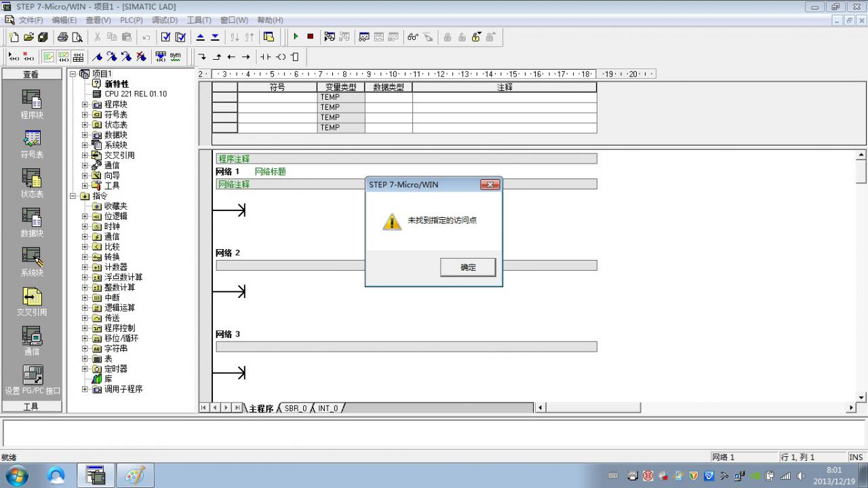
Task: Select 收藏夹 in the instruction tree
Action: pyautogui.click(x=116, y=206)
